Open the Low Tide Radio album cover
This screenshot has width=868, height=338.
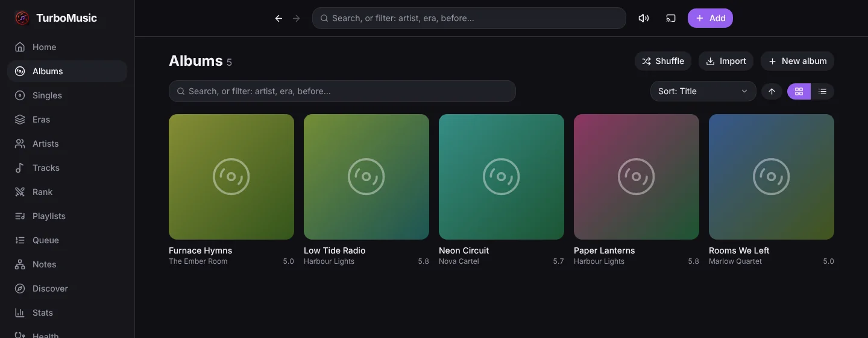pyautogui.click(x=366, y=177)
